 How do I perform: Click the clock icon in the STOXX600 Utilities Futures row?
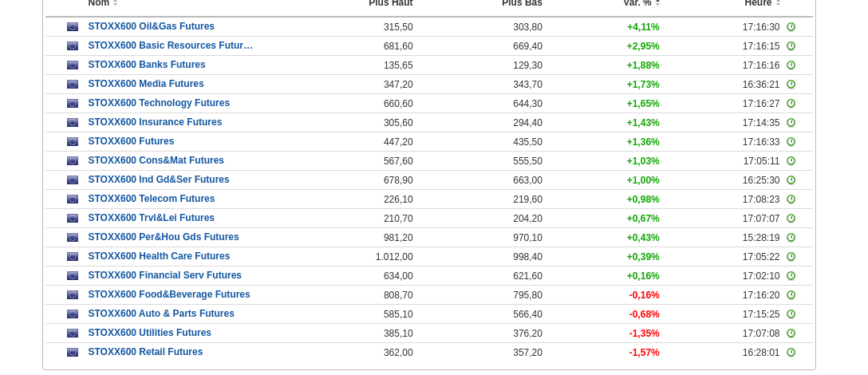791,334
